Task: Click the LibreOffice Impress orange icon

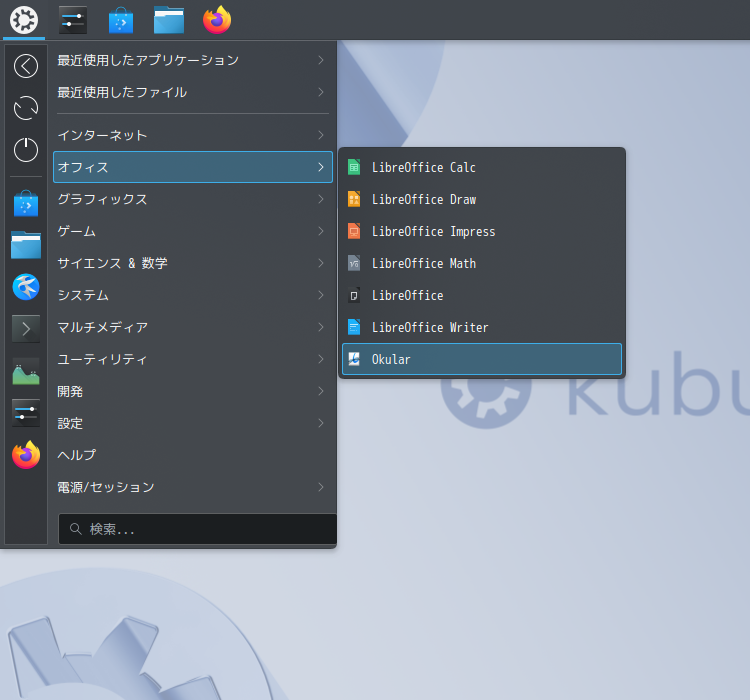Action: [354, 232]
